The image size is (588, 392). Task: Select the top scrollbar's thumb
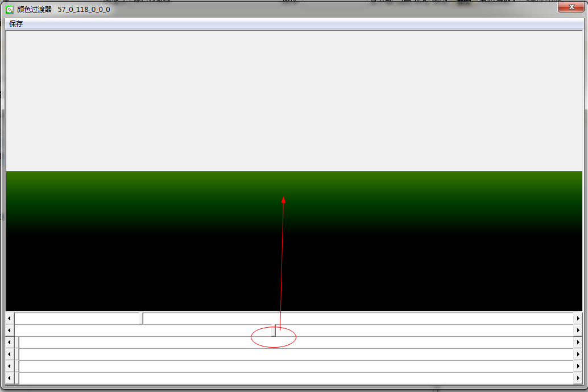(x=141, y=318)
